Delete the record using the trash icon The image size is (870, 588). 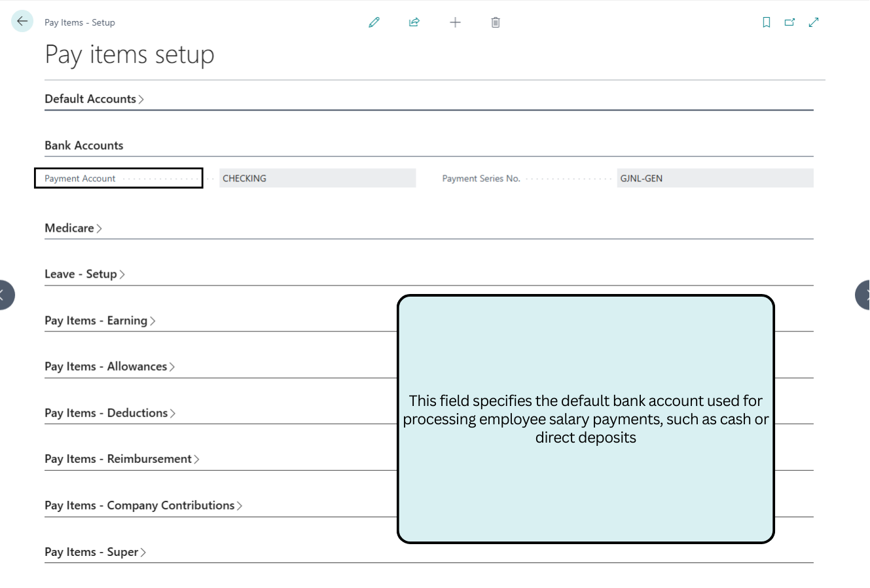point(496,22)
